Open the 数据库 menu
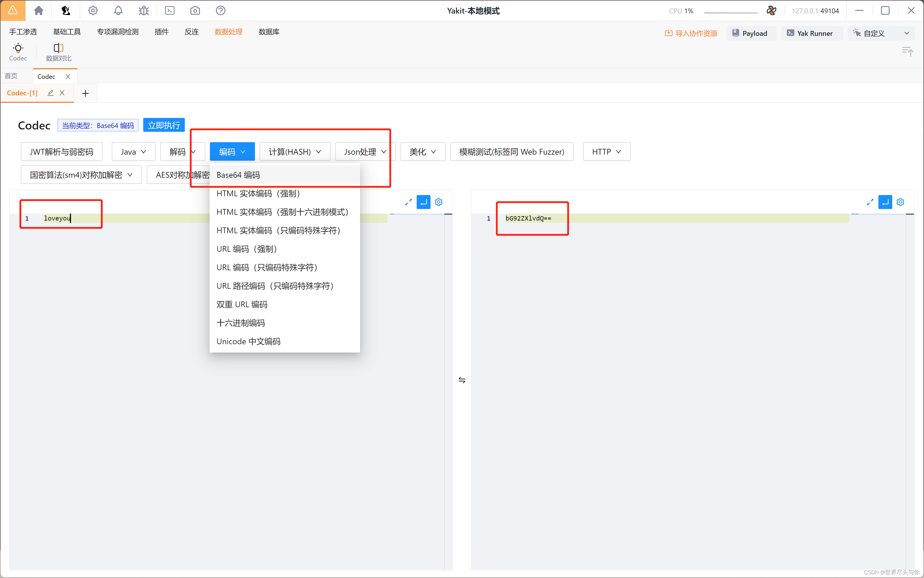Screen dimensions: 924x578 point(269,32)
